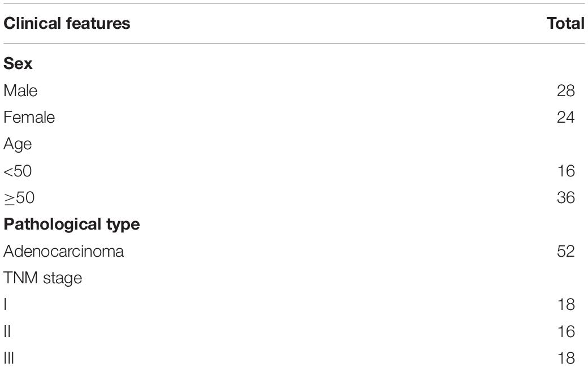This screenshot has width=588, height=367.
Task: Click the stage III row label
Action: (x=8, y=358)
